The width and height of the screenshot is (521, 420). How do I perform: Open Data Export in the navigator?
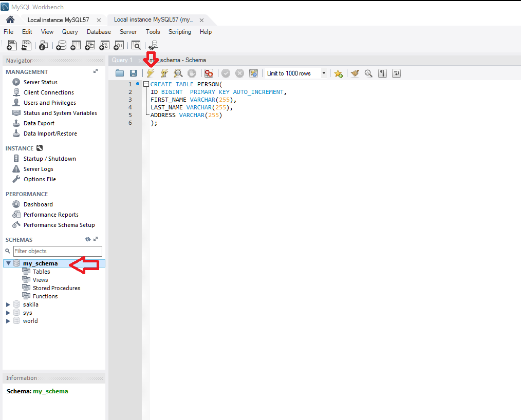[39, 123]
